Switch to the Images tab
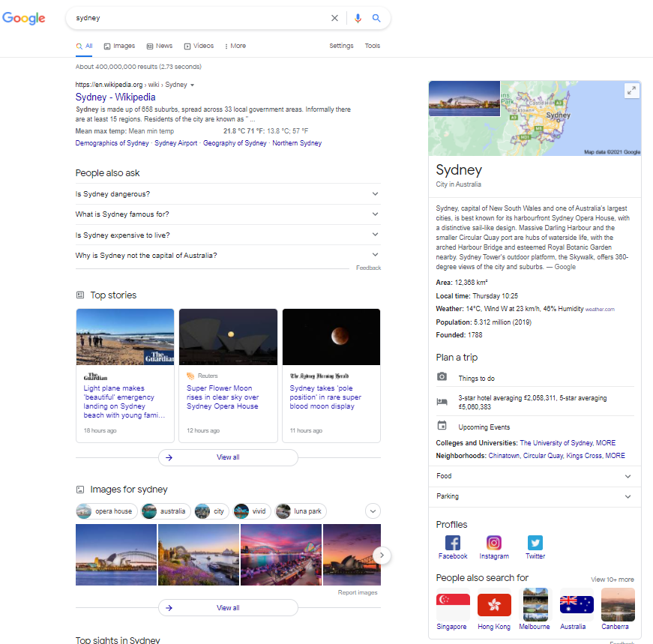The height and width of the screenshot is (644, 653). 119,46
